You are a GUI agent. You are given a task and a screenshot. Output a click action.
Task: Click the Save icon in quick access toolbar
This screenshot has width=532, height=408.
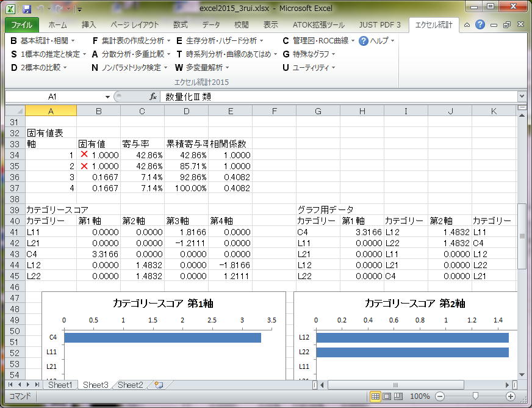click(27, 9)
